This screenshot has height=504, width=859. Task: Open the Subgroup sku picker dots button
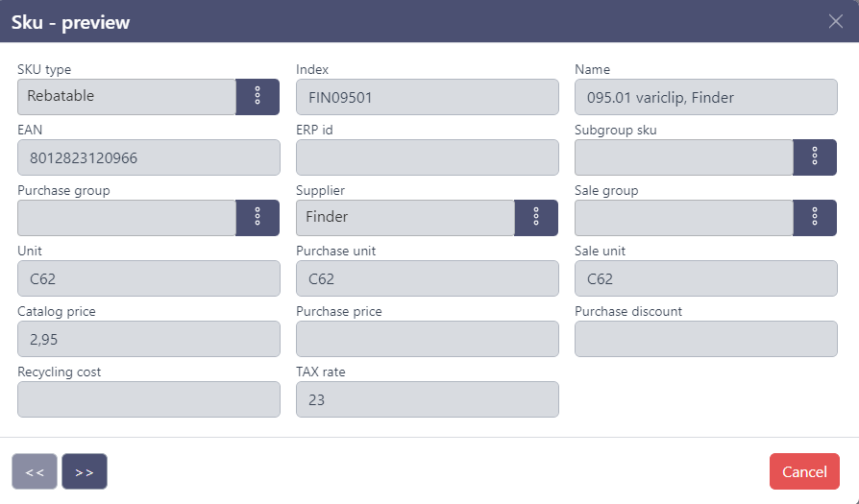(x=815, y=157)
